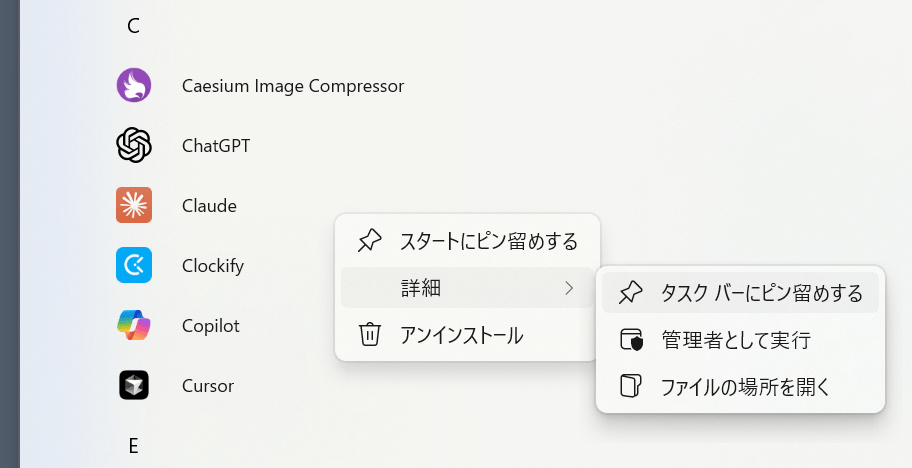The height and width of the screenshot is (468, 912).
Task: Click the black Cursor cube icon
Action: 133,385
